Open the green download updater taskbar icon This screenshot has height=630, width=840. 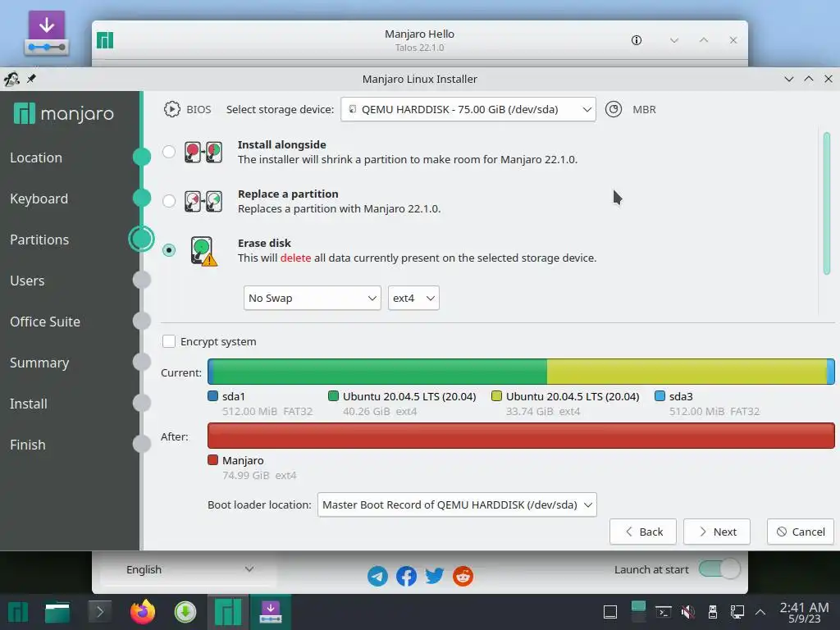coord(185,612)
